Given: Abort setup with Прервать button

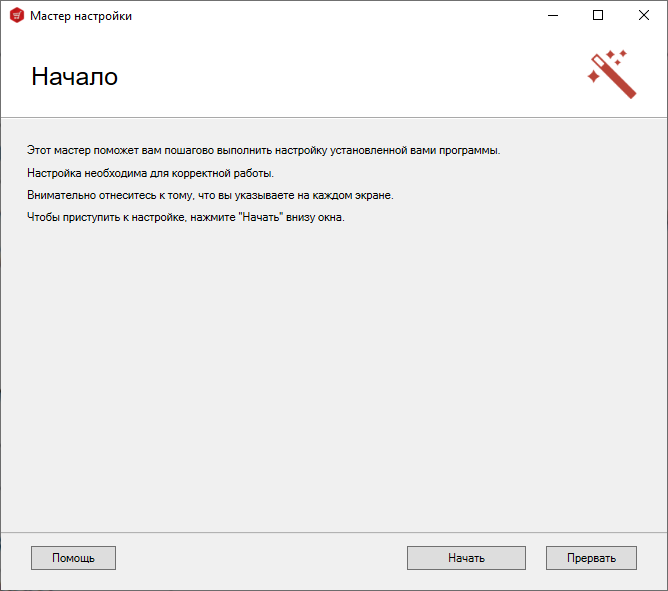Looking at the screenshot, I should tap(591, 558).
